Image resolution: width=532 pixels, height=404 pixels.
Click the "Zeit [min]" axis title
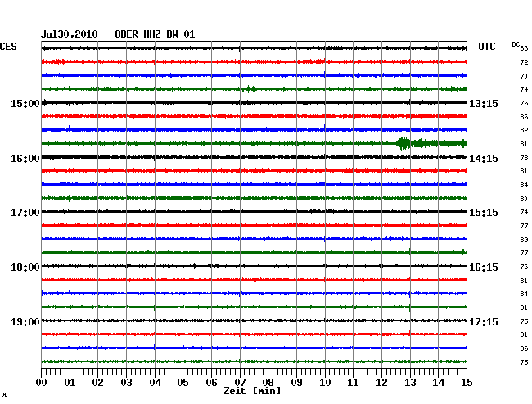point(252,391)
